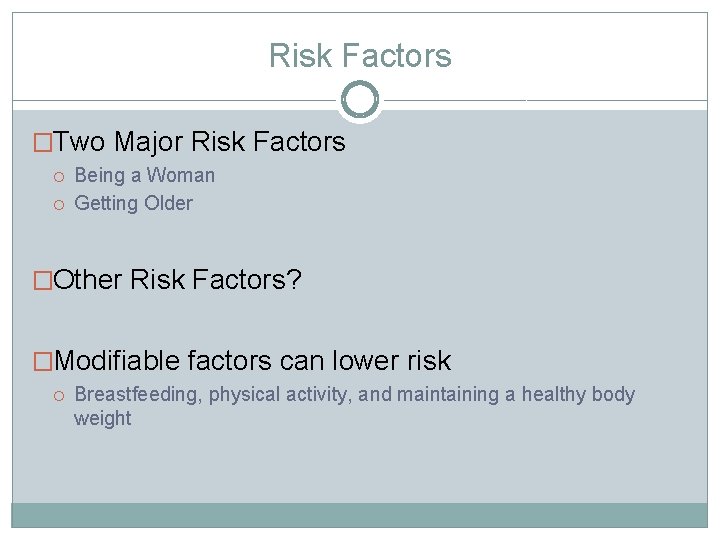Screen dimensions: 720x540
Task: Click the divider line left of the circle
Action: tap(175, 101)
